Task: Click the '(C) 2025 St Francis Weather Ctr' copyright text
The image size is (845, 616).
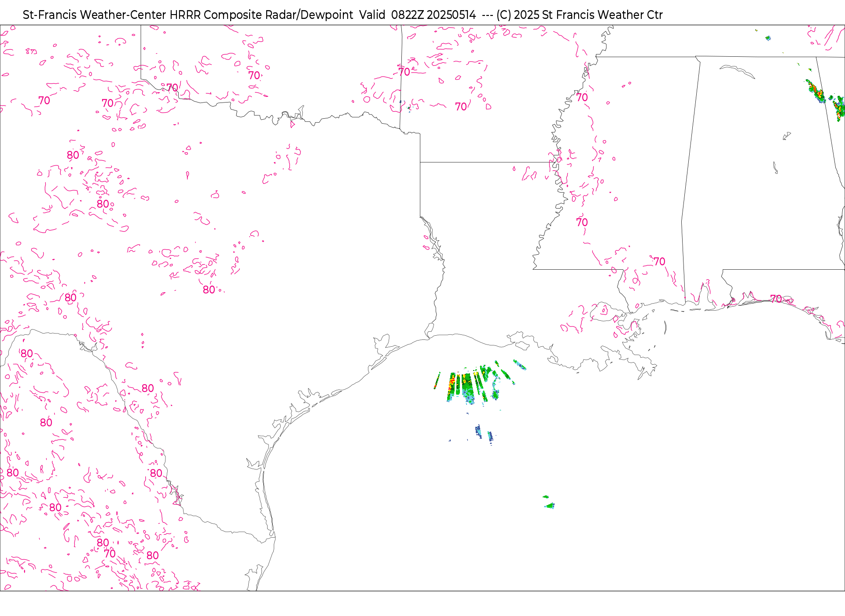Action: click(x=580, y=15)
